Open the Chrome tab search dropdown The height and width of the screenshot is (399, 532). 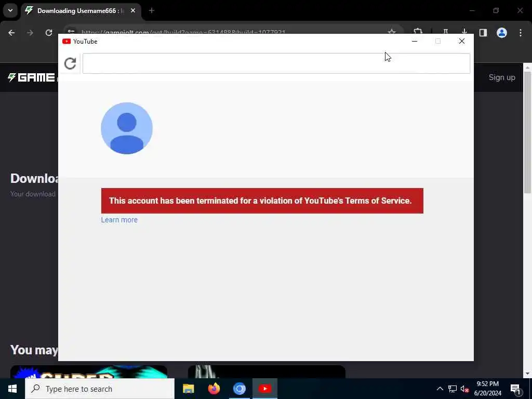point(10,10)
